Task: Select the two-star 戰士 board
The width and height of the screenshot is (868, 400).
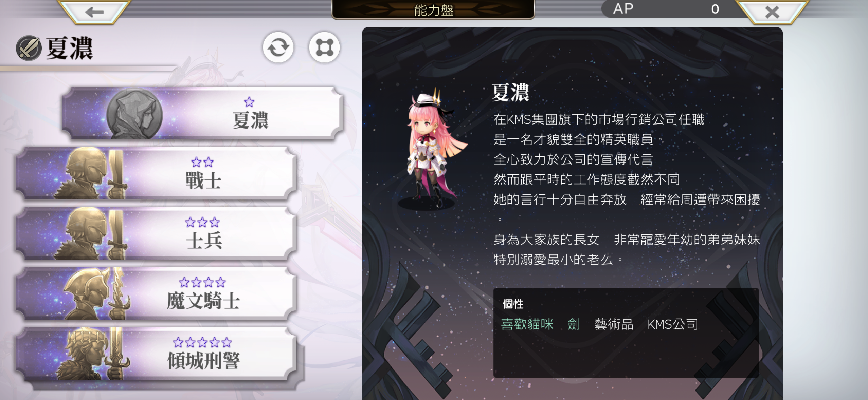Action: pyautogui.click(x=156, y=173)
